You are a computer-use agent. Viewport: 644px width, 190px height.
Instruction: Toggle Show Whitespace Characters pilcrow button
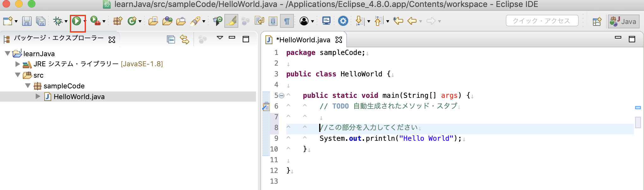click(287, 21)
